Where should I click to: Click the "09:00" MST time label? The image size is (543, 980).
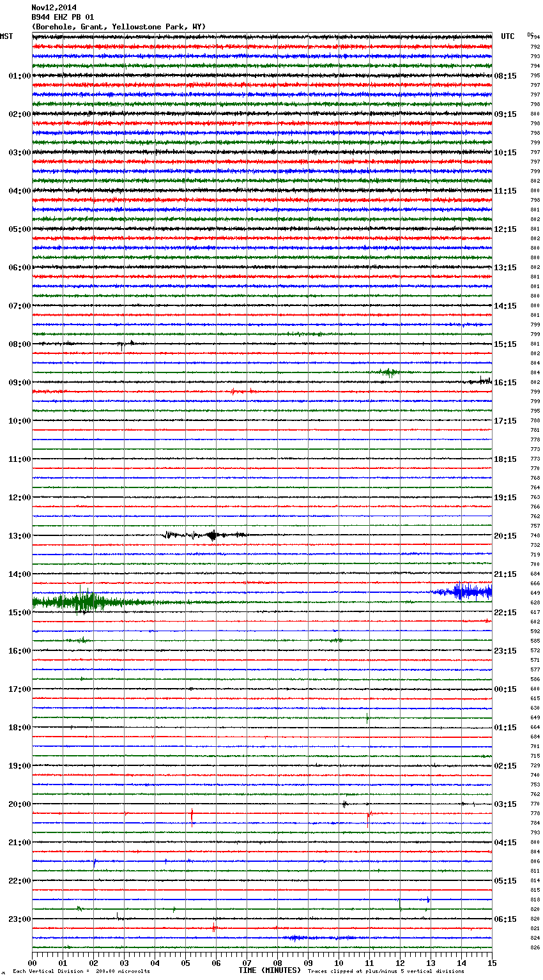20,383
